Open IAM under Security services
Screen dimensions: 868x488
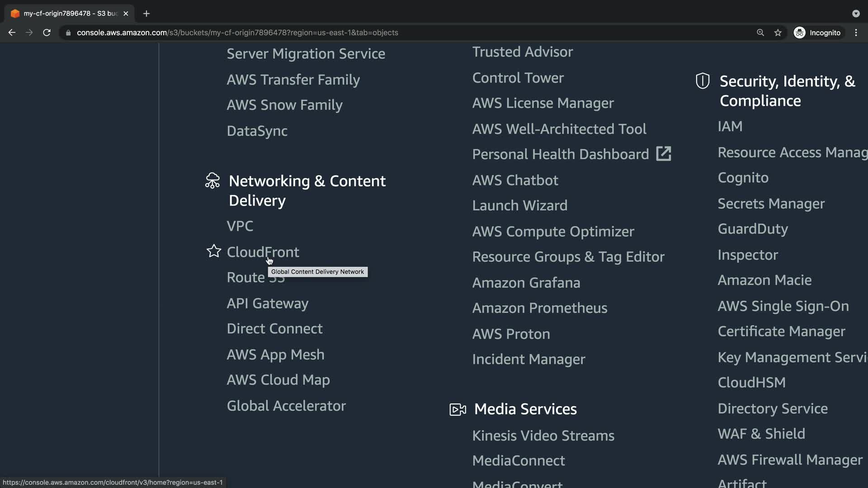click(x=730, y=127)
